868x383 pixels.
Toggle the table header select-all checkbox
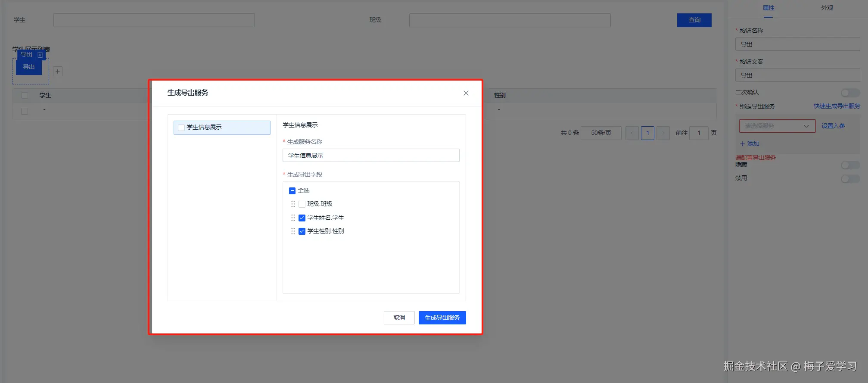click(x=25, y=96)
